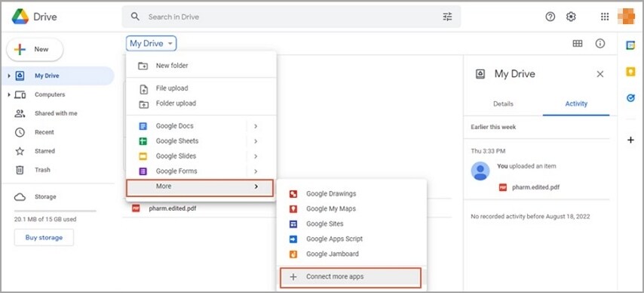
Task: Get add-ons plus icon in side panel
Action: coord(630,140)
